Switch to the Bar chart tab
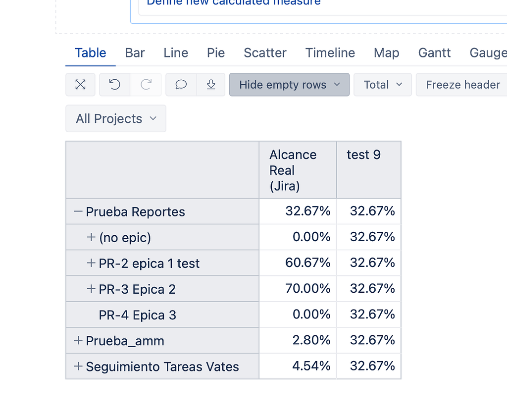The height and width of the screenshot is (420, 507). [135, 53]
